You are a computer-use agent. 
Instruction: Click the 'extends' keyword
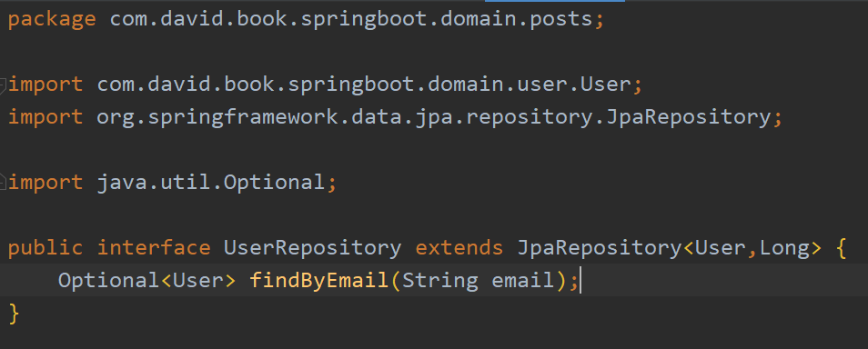coord(459,247)
